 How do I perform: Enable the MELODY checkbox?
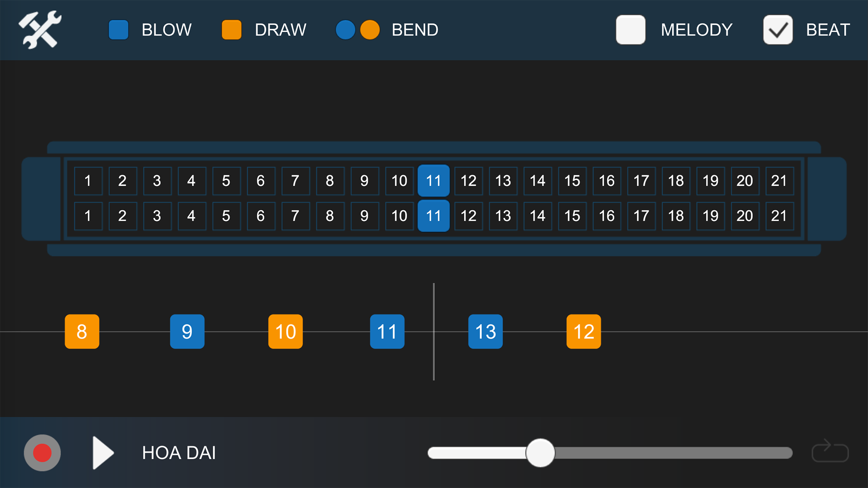631,30
